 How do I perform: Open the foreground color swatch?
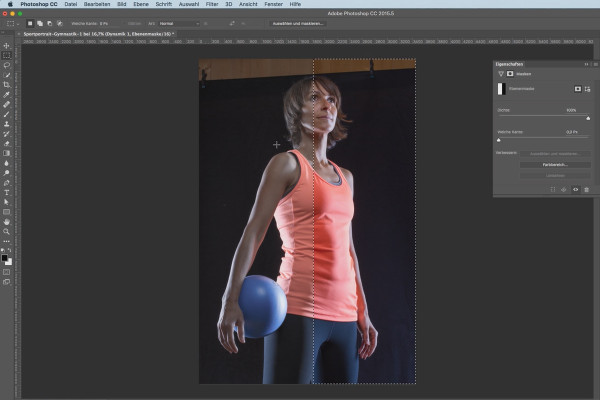click(x=4, y=258)
